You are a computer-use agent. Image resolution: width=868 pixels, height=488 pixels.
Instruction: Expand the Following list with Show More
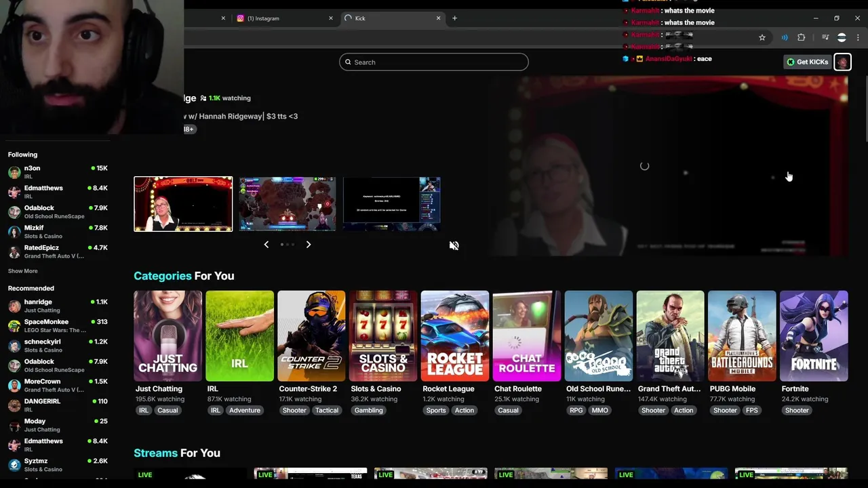point(22,271)
